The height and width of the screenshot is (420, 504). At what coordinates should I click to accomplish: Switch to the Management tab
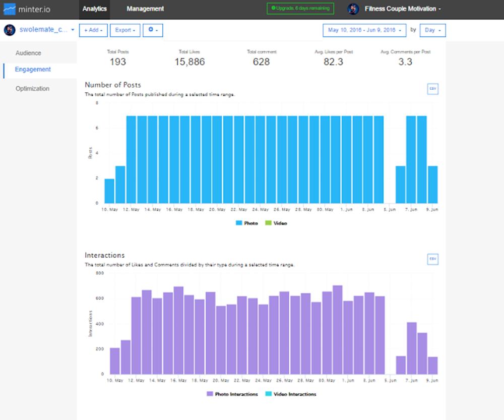(x=145, y=9)
